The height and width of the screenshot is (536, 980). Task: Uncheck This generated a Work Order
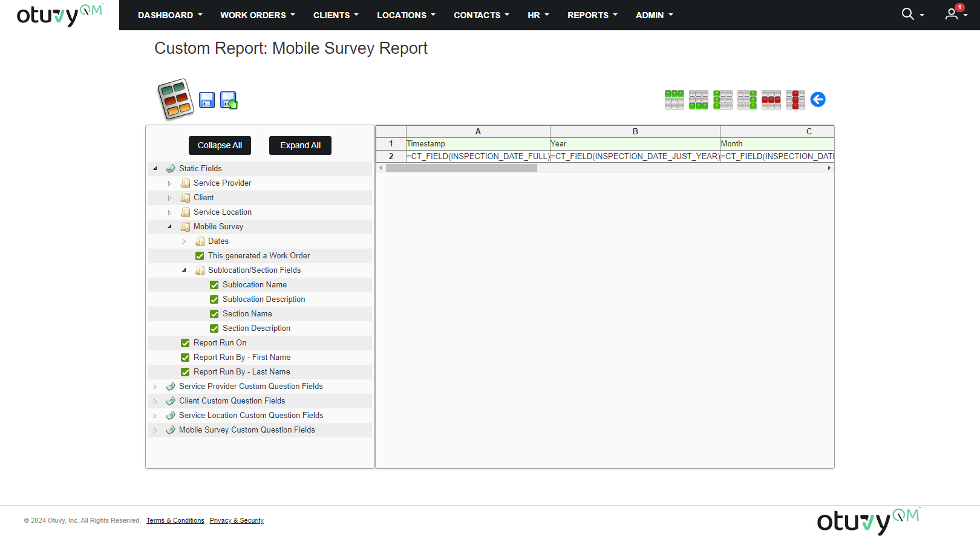pos(200,256)
